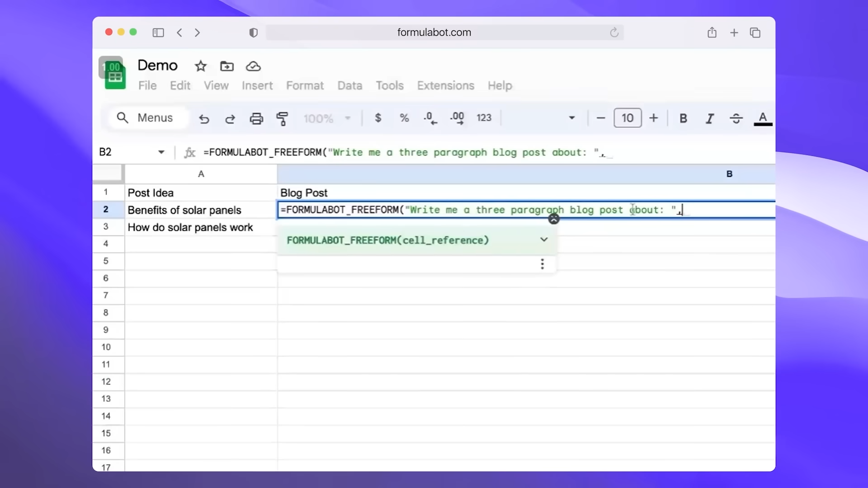Apply percent format
The height and width of the screenshot is (488, 868).
pyautogui.click(x=404, y=118)
